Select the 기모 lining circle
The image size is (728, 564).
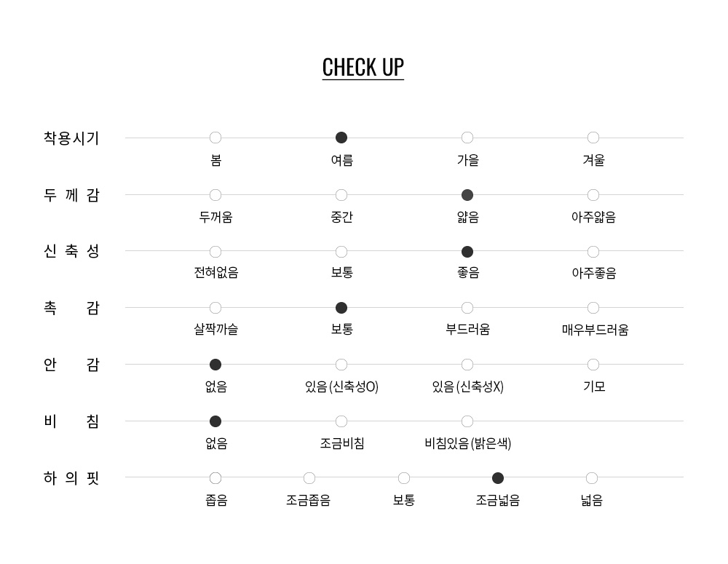(593, 365)
